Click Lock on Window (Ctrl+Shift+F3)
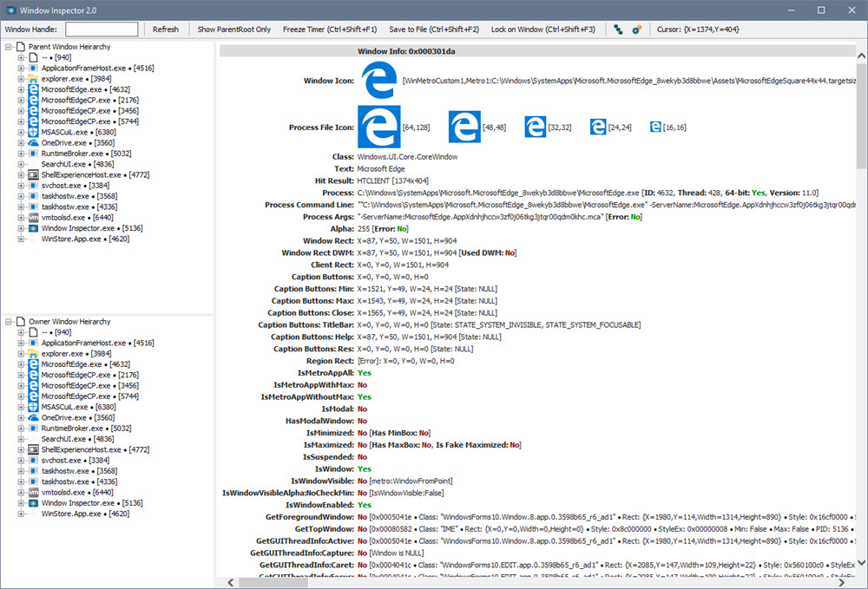Screen dimensions: 868x589 543,29
